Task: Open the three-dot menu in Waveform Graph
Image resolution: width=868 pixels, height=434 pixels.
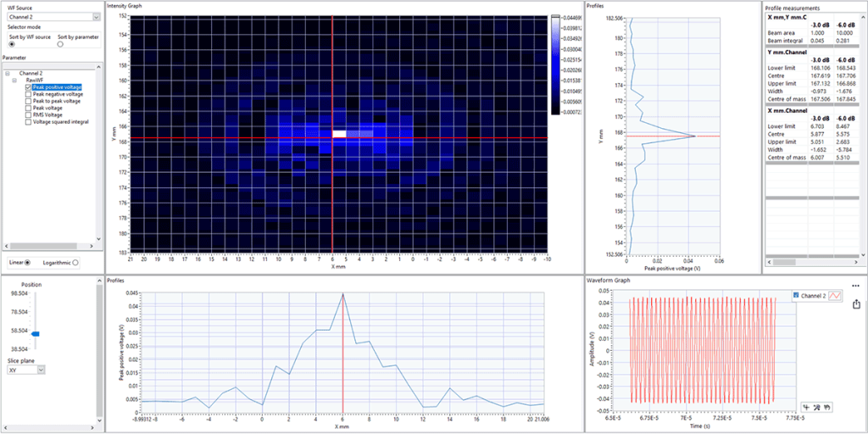Action: click(x=855, y=286)
